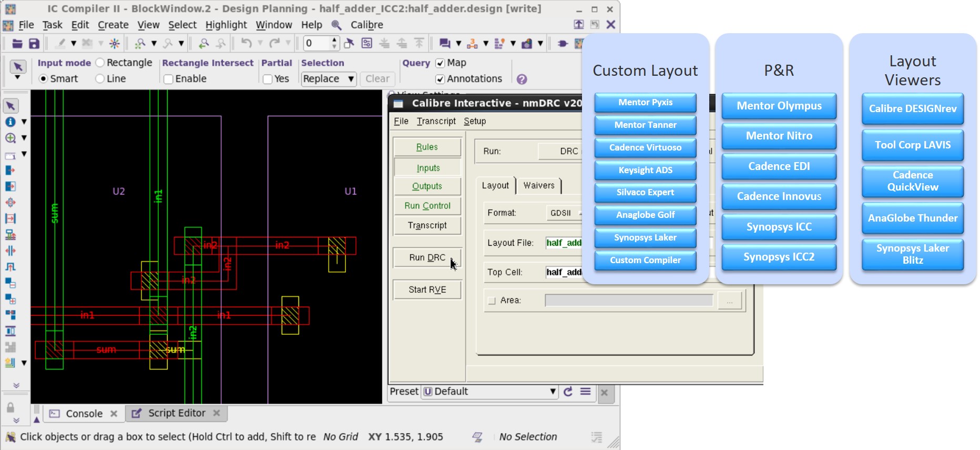This screenshot has height=450, width=980.
Task: Open the Calibre menu in ICC2
Action: coord(366,25)
